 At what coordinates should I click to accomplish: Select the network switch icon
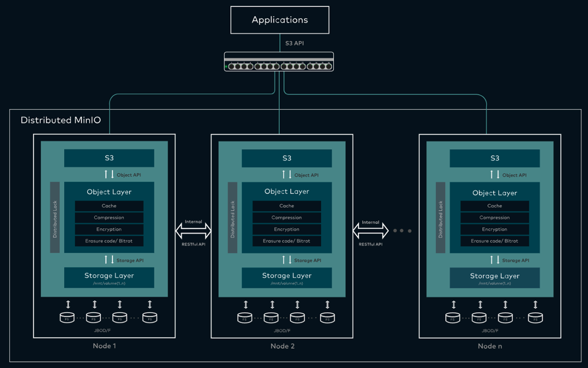pyautogui.click(x=279, y=62)
